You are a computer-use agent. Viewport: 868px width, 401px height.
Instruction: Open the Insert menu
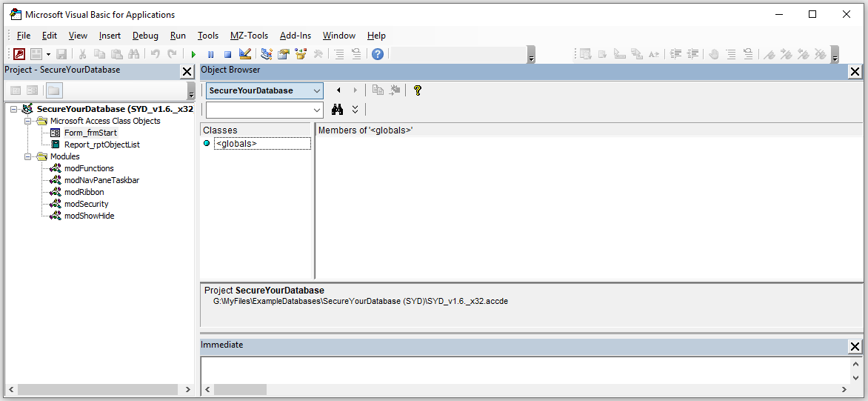(x=110, y=36)
